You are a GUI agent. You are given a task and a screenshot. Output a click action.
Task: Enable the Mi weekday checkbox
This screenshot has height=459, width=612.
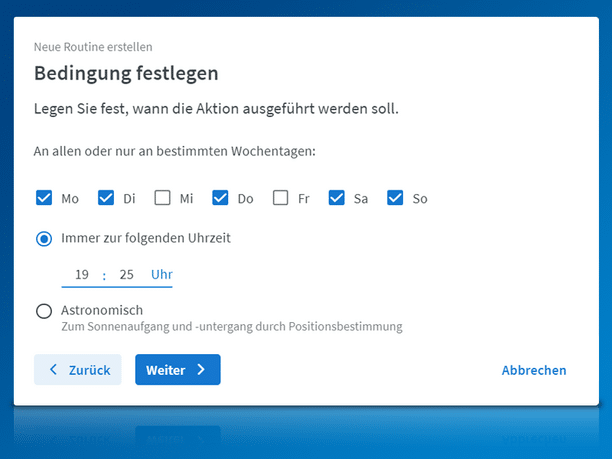pyautogui.click(x=162, y=198)
